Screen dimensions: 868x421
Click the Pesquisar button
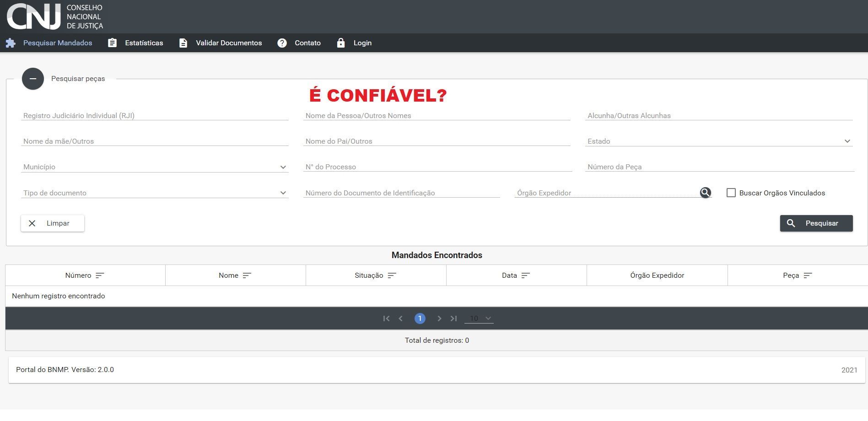pyautogui.click(x=816, y=223)
